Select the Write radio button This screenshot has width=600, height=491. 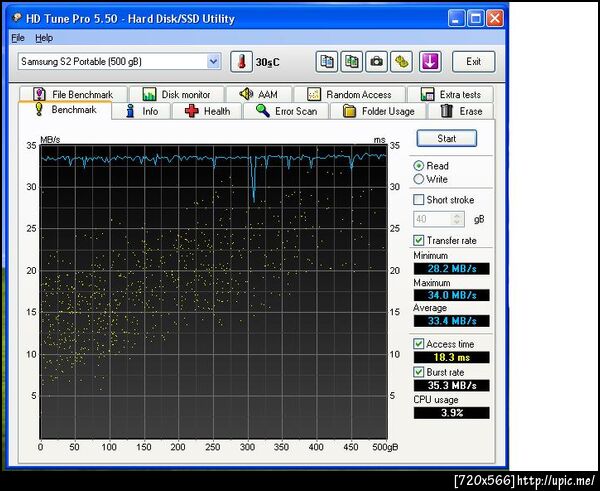click(x=419, y=180)
